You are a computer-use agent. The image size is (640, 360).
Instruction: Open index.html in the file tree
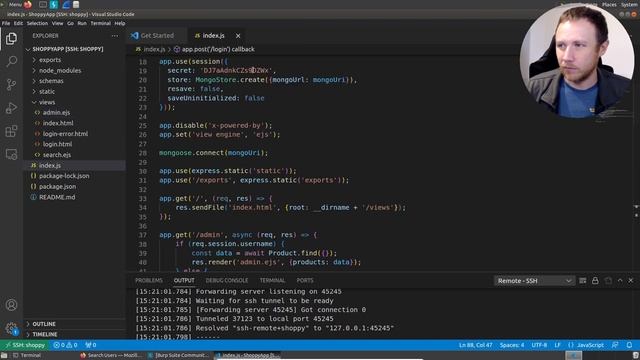point(58,123)
